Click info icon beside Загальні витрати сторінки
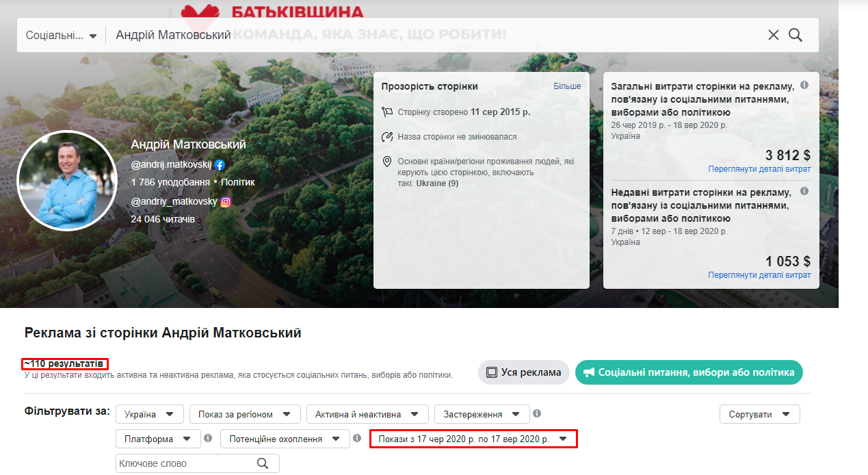This screenshot has height=475, width=868. coord(804,85)
